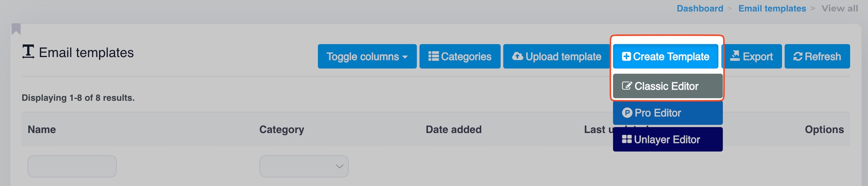868x186 pixels.
Task: Expand the Category filter dropdown
Action: click(x=304, y=166)
